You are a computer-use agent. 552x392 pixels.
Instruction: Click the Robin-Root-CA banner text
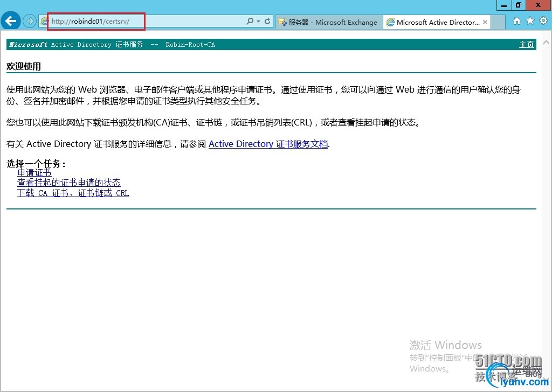(190, 45)
